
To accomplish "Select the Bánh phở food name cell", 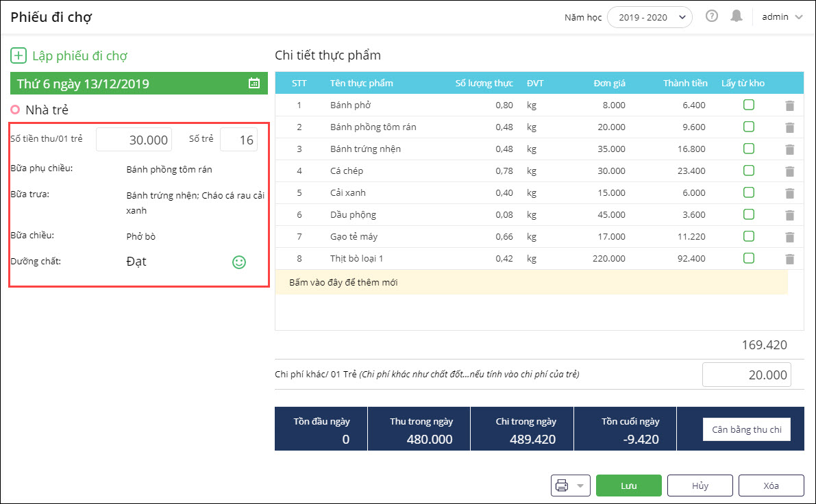I will [350, 105].
